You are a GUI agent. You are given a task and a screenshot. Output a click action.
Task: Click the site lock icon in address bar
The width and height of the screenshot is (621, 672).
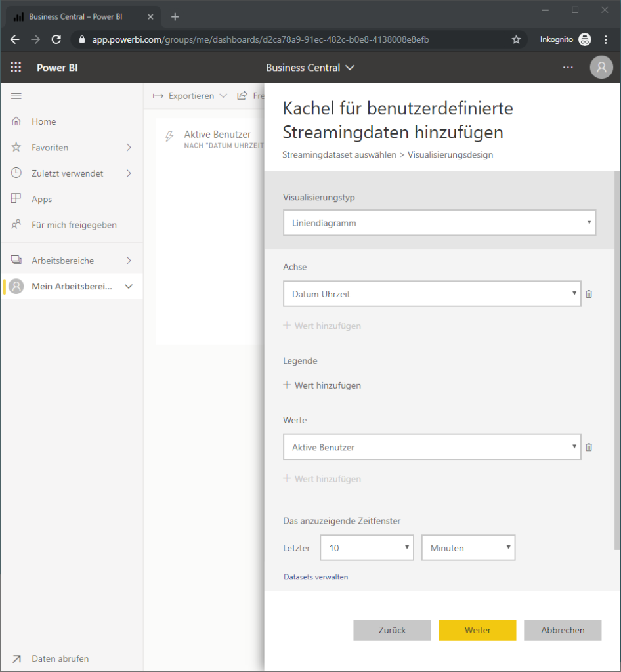[x=82, y=39]
